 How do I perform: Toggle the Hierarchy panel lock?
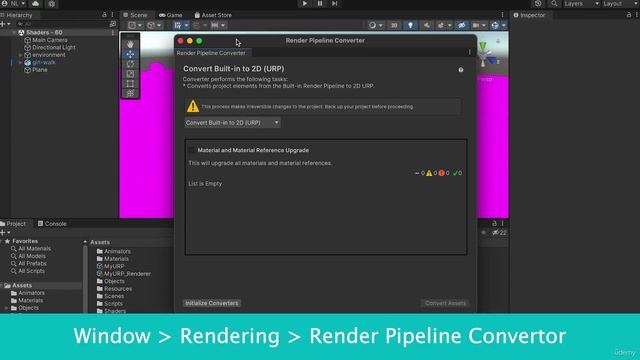tap(104, 15)
